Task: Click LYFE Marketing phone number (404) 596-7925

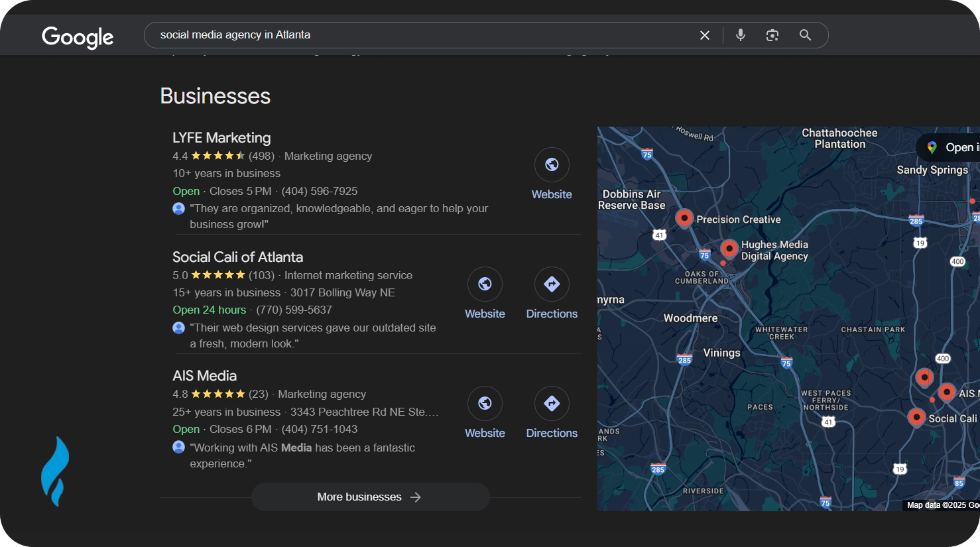Action: 320,191
